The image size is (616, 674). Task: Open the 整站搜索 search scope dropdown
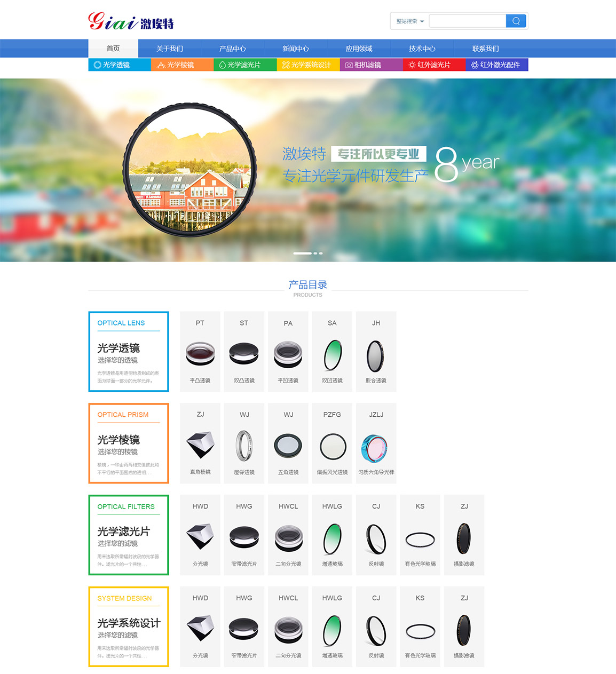[x=410, y=21]
